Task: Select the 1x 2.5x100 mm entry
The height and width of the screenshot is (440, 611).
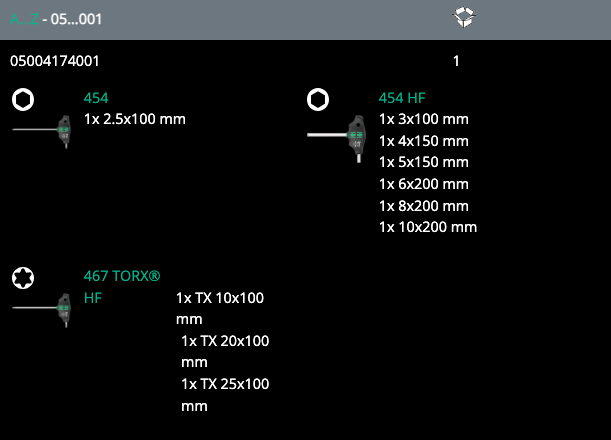Action: 134,119
